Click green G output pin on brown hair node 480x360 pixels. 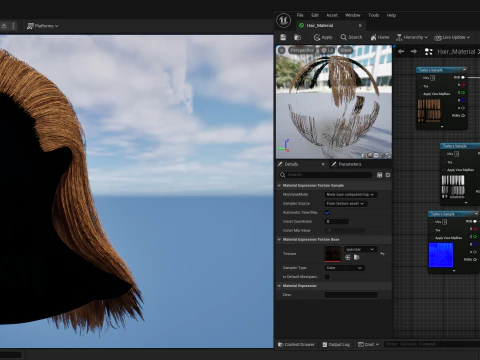pos(463,93)
